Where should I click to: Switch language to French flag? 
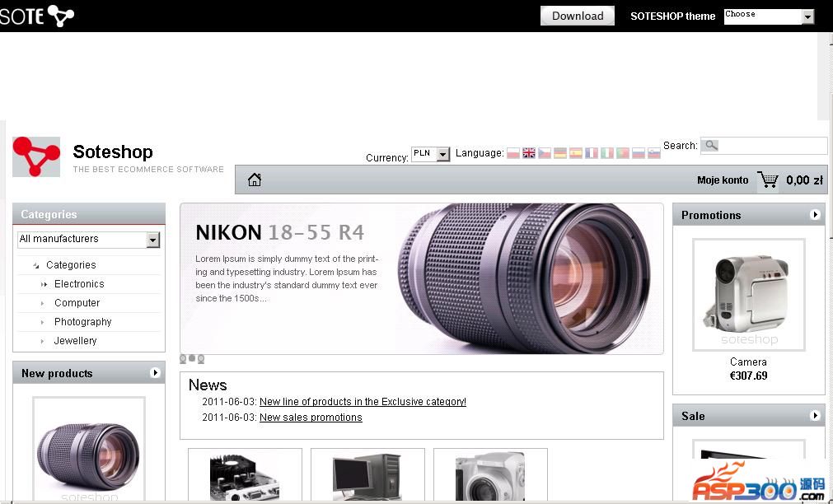[592, 153]
